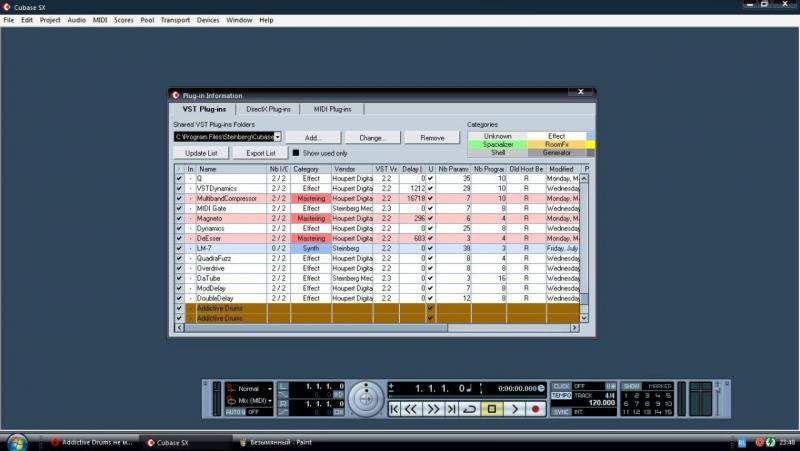Click the Windows Start orb
This screenshot has width=800, height=451.
pyautogui.click(x=17, y=442)
